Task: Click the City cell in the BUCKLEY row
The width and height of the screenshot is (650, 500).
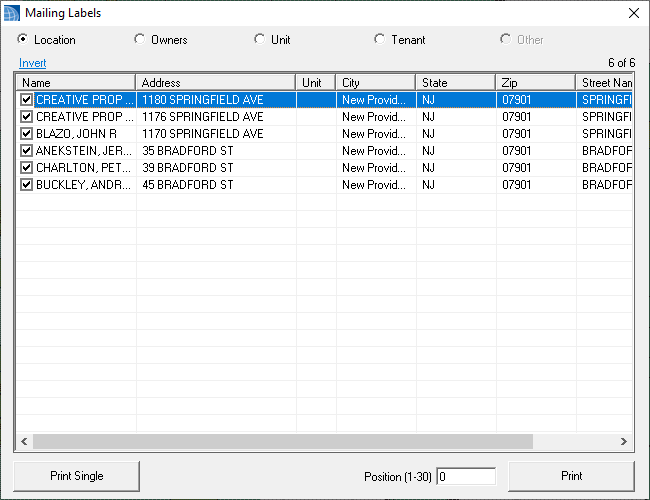Action: (x=376, y=184)
